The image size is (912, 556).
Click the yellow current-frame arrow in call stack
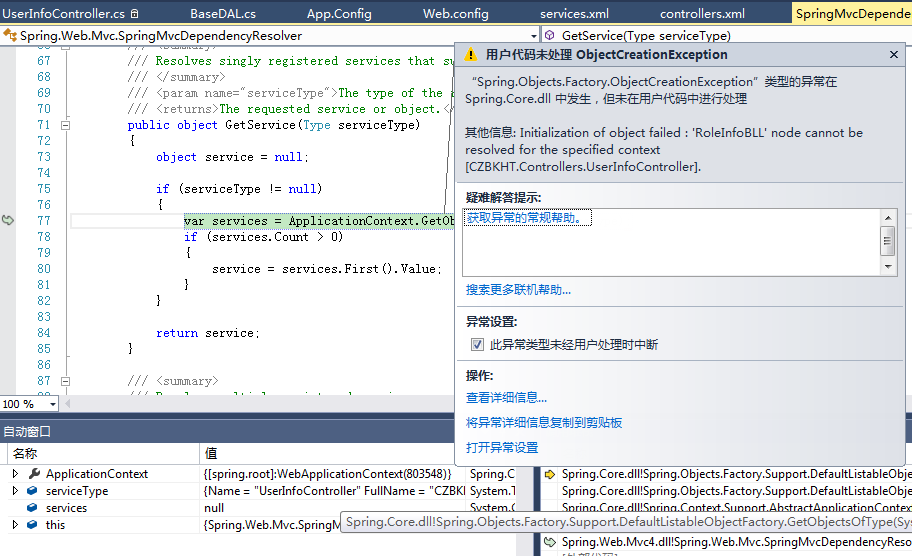pyautogui.click(x=549, y=474)
